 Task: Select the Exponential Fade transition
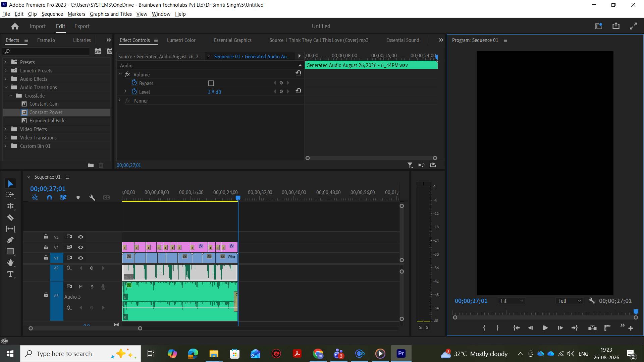[x=47, y=121]
